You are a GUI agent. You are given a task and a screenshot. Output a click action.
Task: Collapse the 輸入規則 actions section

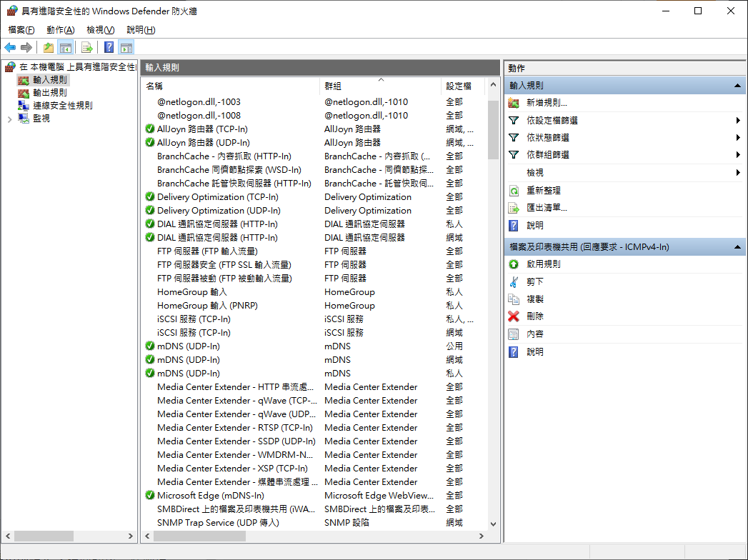pos(737,86)
